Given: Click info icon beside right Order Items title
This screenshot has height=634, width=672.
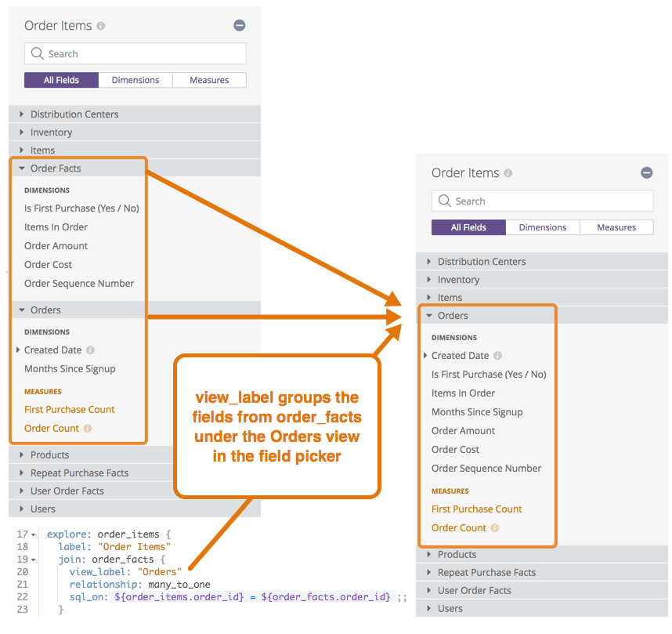Looking at the screenshot, I should pyautogui.click(x=508, y=173).
